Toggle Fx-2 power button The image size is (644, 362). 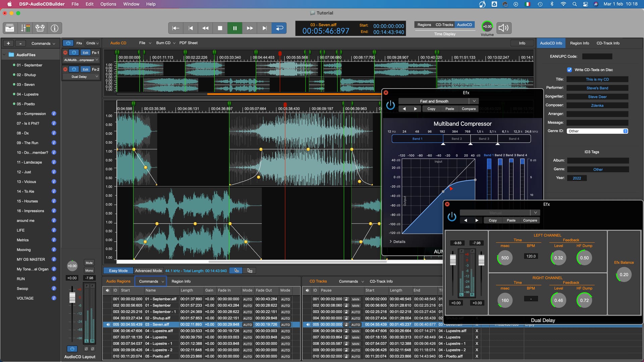coord(74,69)
